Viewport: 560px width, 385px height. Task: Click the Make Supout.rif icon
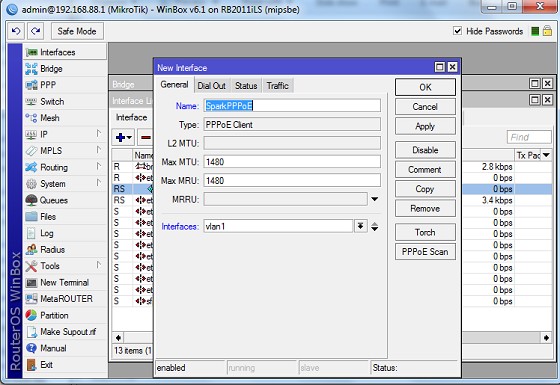tap(31, 332)
